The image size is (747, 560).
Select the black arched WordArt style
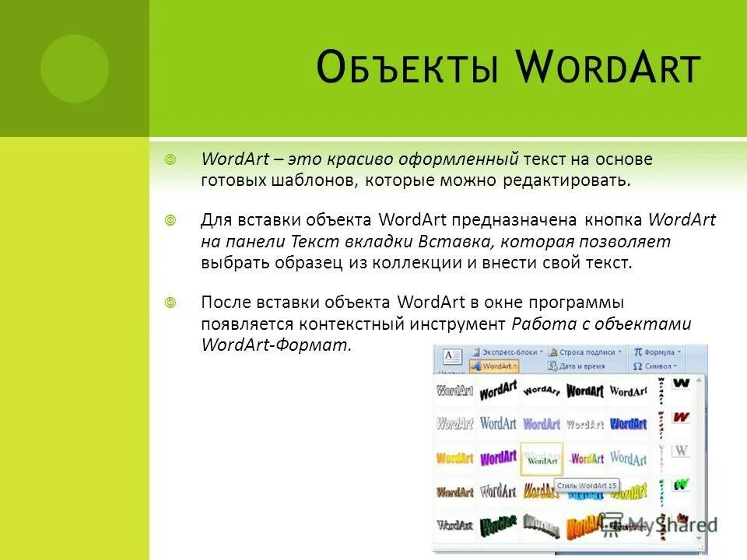(542, 391)
